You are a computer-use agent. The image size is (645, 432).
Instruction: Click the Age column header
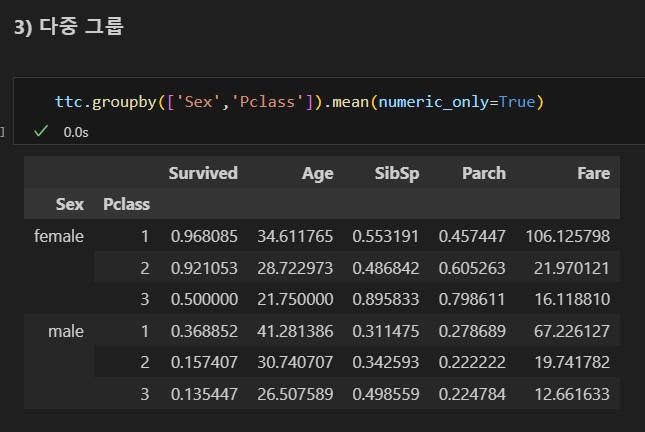(317, 173)
